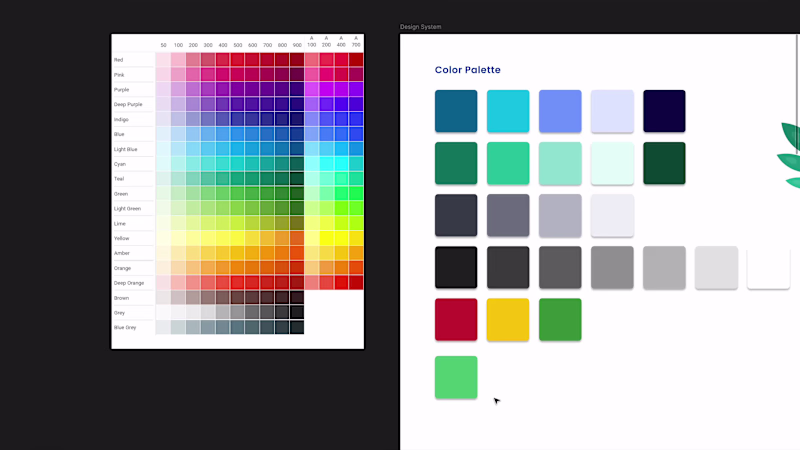Select the pure white palette swatch
Image resolution: width=800 pixels, height=450 pixels.
768,267
